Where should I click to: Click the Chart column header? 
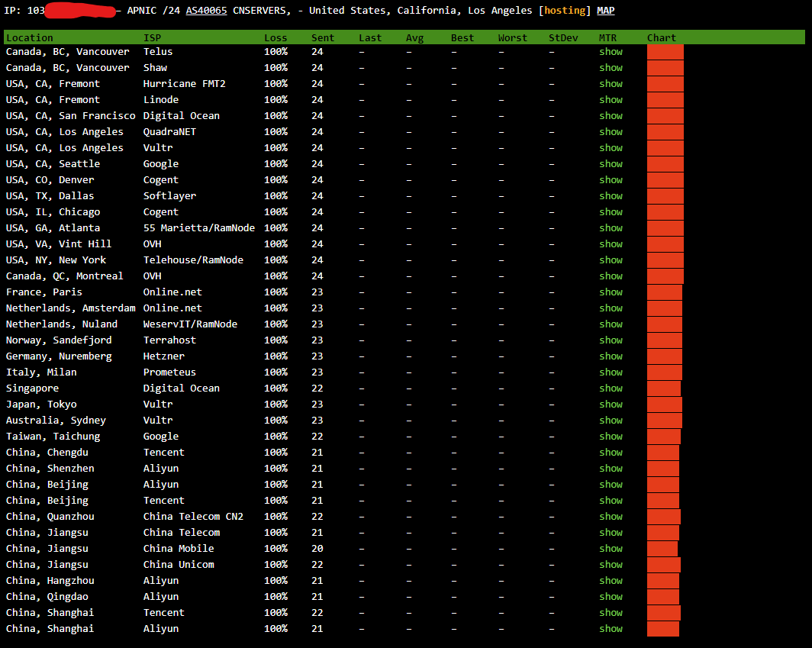[662, 38]
